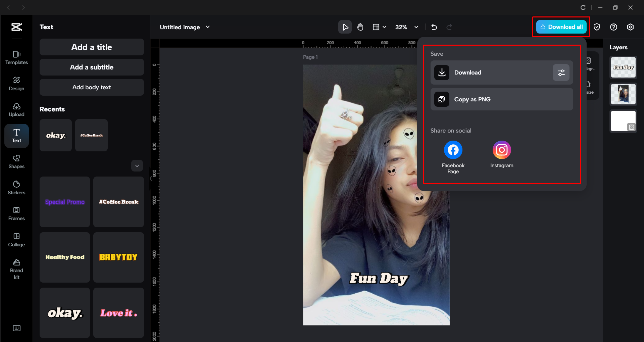
Task: Undo the last action
Action: pos(434,27)
